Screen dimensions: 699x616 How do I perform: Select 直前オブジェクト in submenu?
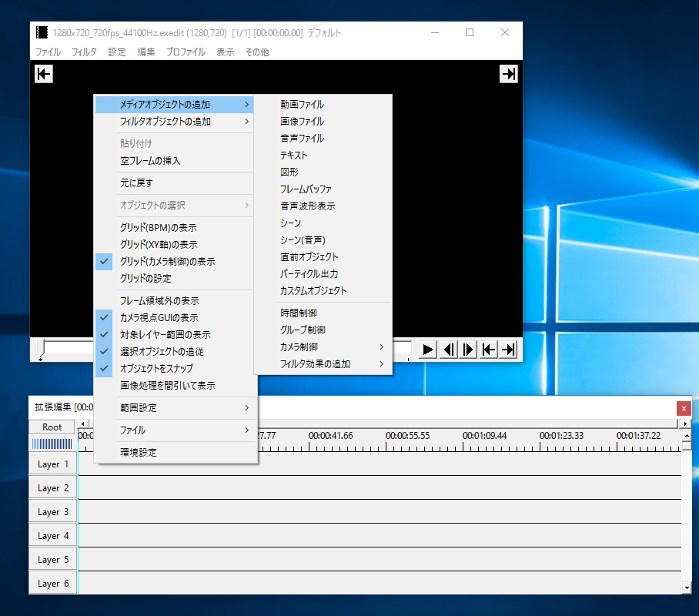coord(323,257)
